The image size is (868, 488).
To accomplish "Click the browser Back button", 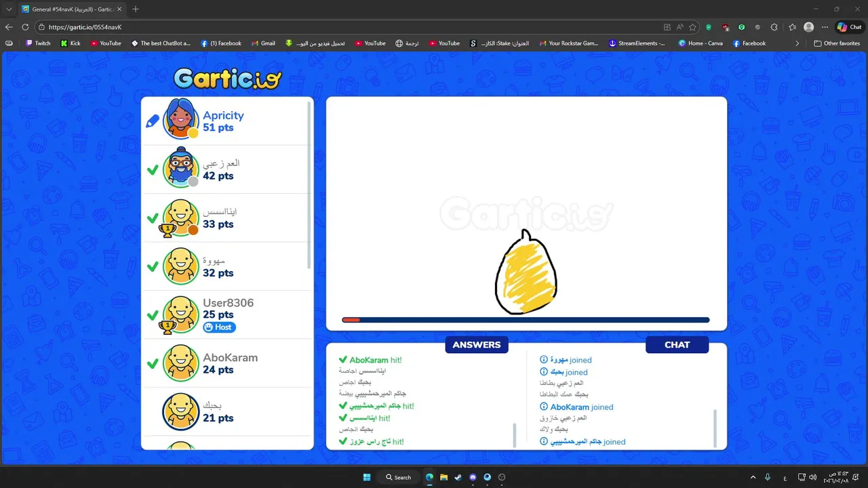I will click(x=9, y=27).
